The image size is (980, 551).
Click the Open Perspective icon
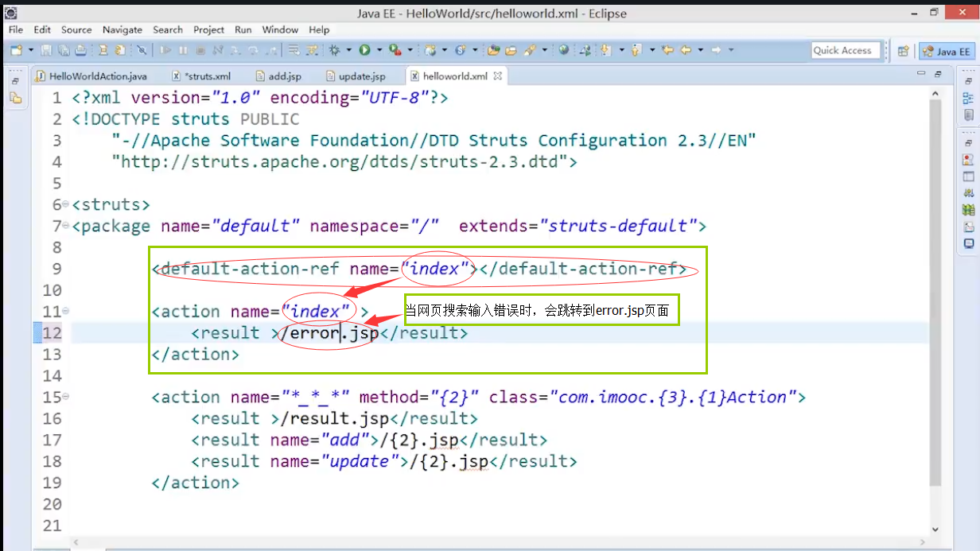(x=904, y=50)
